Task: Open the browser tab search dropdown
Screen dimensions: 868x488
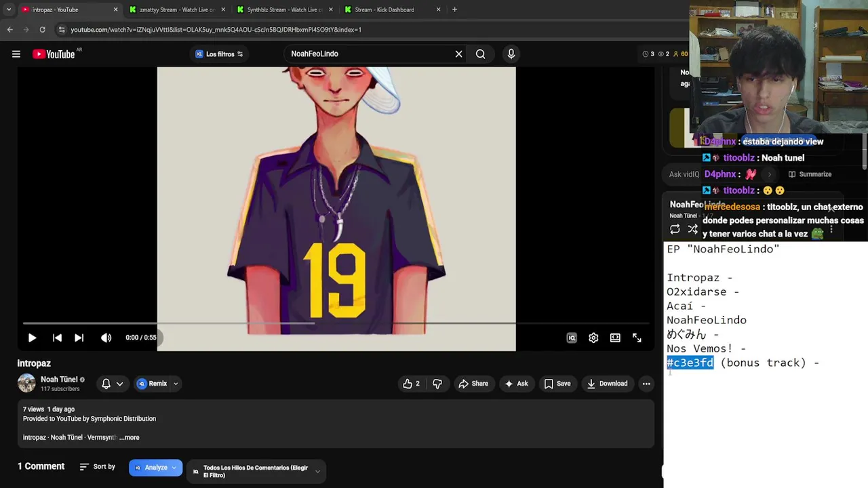Action: coord(8,9)
